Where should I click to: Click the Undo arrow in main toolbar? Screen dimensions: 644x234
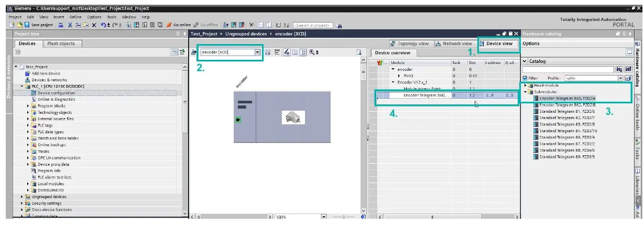103,25
